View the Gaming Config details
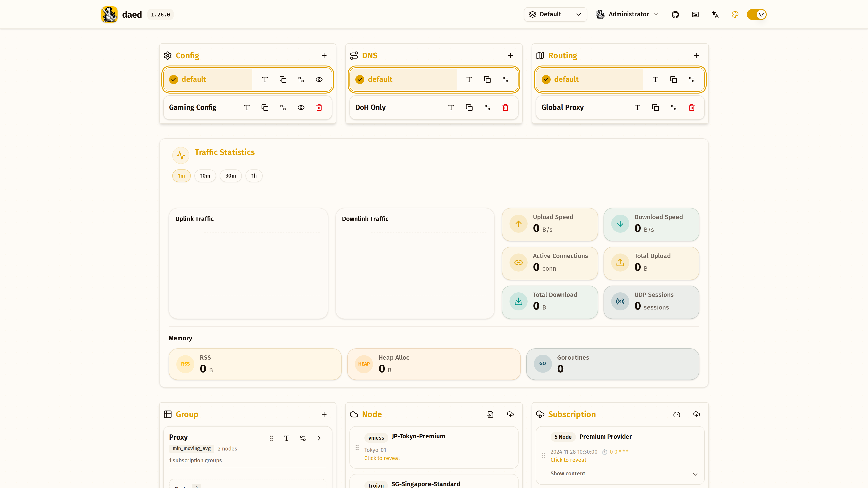The height and width of the screenshot is (488, 868). pyautogui.click(x=301, y=108)
